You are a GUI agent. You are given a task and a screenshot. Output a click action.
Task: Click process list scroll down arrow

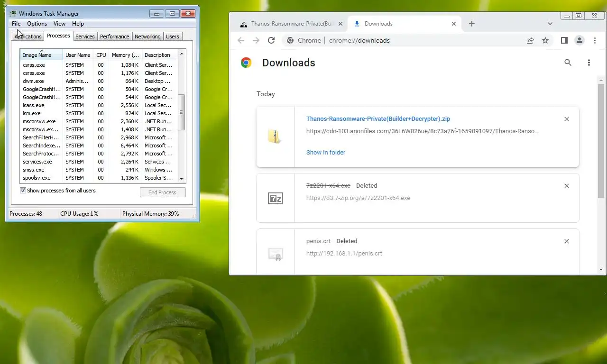[181, 179]
